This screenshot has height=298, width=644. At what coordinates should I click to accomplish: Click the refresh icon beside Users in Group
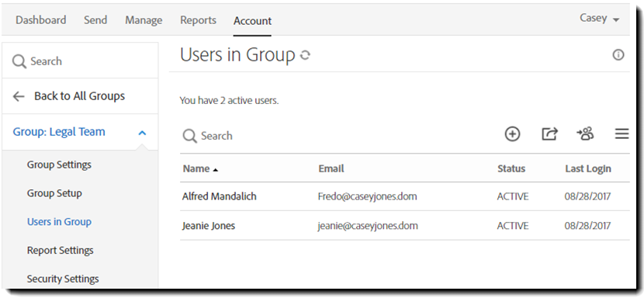[x=305, y=55]
